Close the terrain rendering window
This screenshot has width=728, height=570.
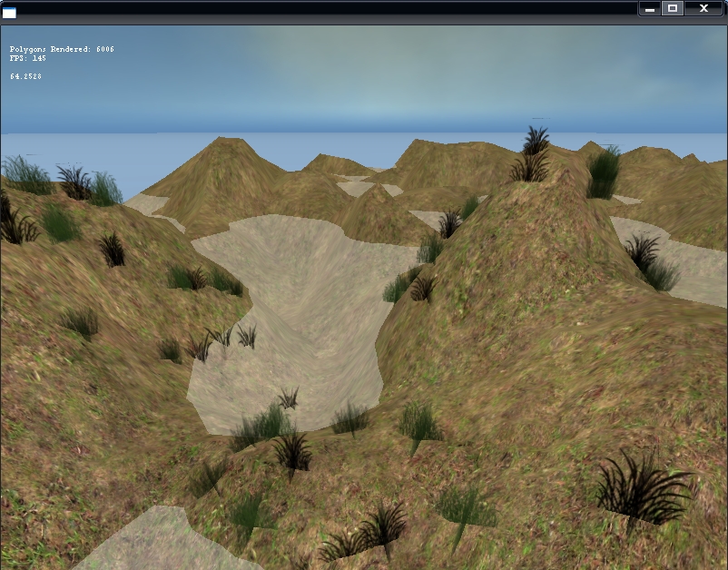pyautogui.click(x=703, y=8)
